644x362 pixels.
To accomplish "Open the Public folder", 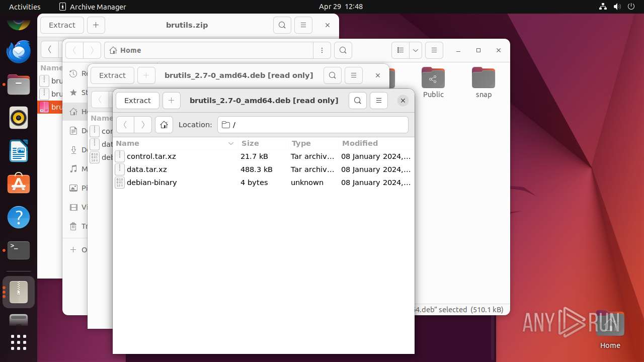I will pos(433,83).
